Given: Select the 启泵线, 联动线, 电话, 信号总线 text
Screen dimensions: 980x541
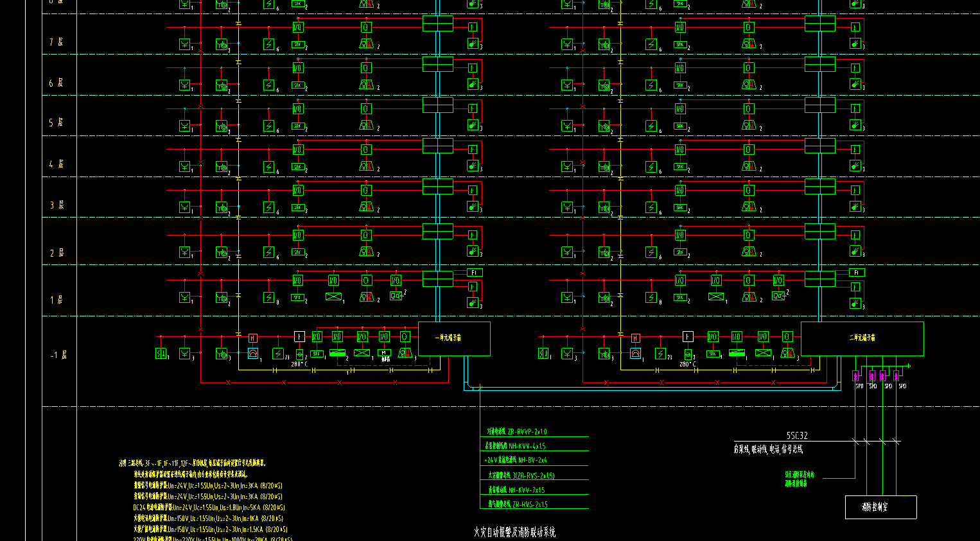Looking at the screenshot, I should tap(769, 449).
